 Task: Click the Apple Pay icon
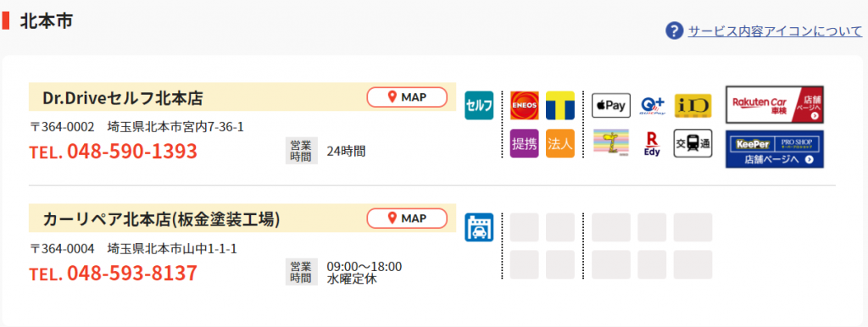(x=611, y=105)
